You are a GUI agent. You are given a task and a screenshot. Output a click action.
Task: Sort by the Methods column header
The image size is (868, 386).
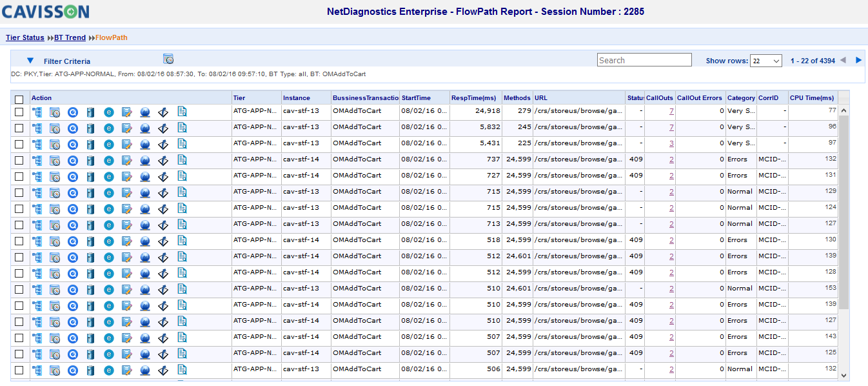[517, 98]
